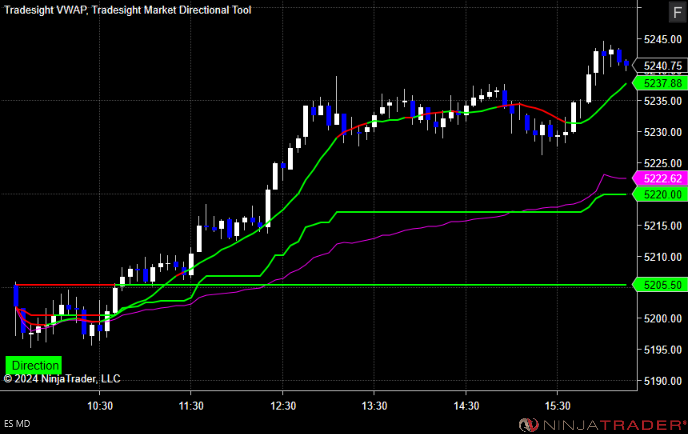Click the 5195.00 price axis label
The width and height of the screenshot is (688, 434).
pos(663,350)
